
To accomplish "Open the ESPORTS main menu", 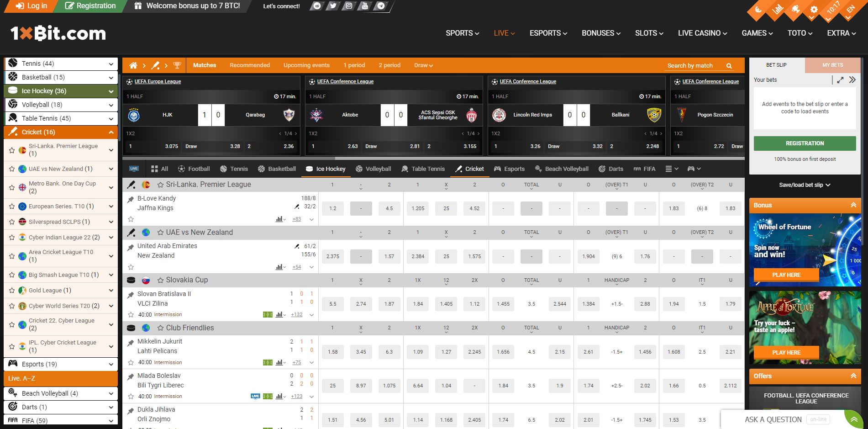I will (x=548, y=33).
